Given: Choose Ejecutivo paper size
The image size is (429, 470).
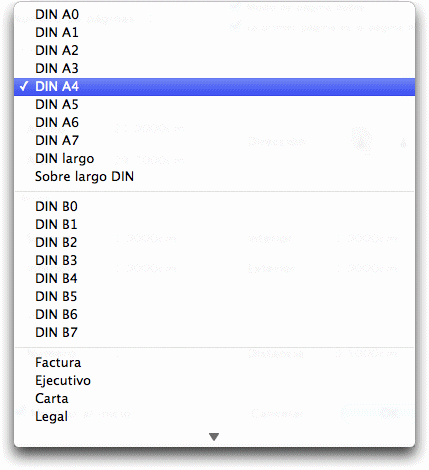Looking at the screenshot, I should click(214, 381).
